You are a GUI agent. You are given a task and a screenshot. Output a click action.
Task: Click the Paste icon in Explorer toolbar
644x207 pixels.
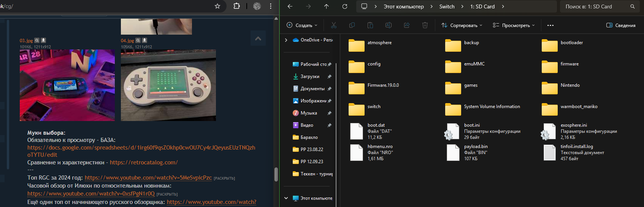370,25
